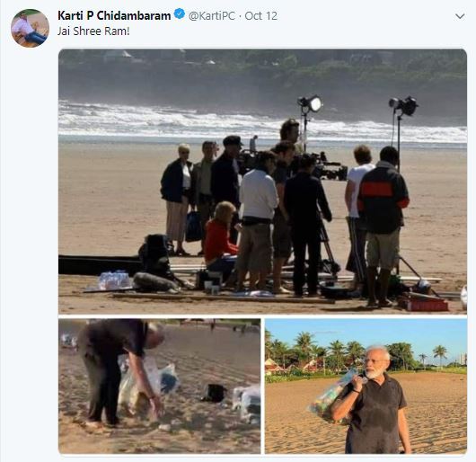This screenshot has height=462, width=476.
Task: Open the Karti P Chidambaram display name
Action: click(x=114, y=16)
